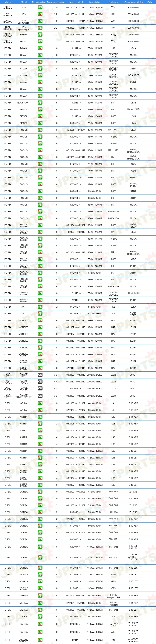Click the petrol icon for Ford B-MAX
This screenshot has width=156, height=644.
click(x=40, y=48)
